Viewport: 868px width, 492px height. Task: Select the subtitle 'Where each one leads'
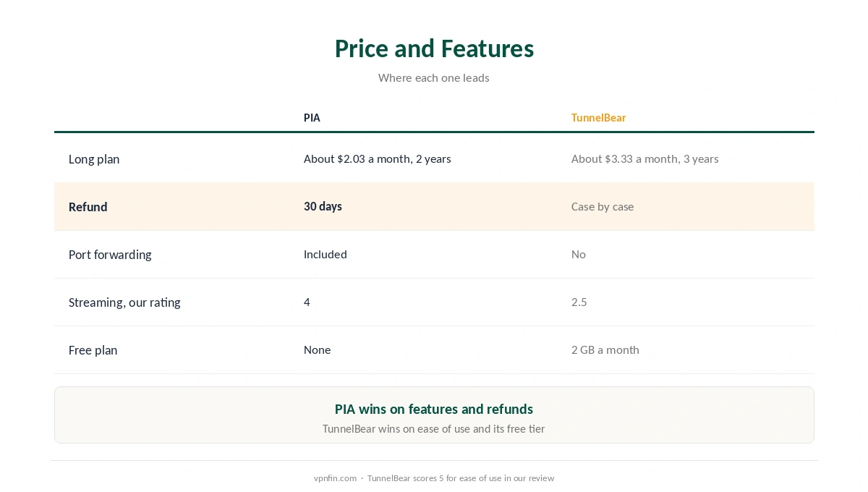[x=434, y=77]
